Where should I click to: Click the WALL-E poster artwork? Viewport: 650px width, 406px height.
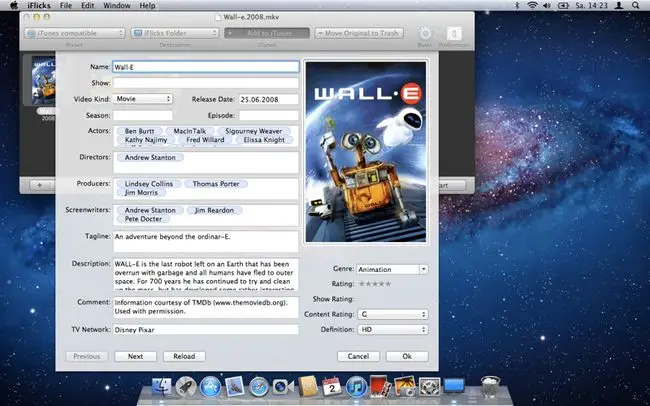click(366, 152)
